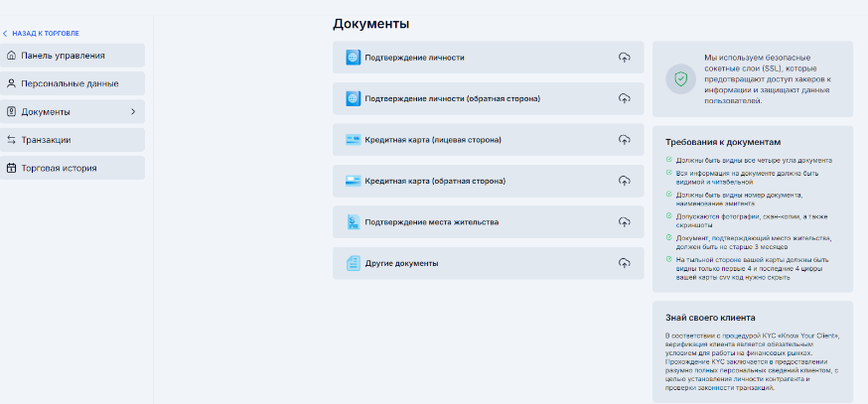This screenshot has width=868, height=404.
Task: Click card icon beside Кредитная карта (обратная сторона)
Action: coord(354,181)
